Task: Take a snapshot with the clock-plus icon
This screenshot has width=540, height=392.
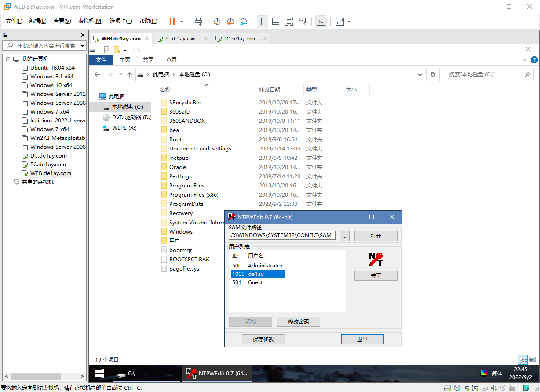Action: [x=217, y=21]
